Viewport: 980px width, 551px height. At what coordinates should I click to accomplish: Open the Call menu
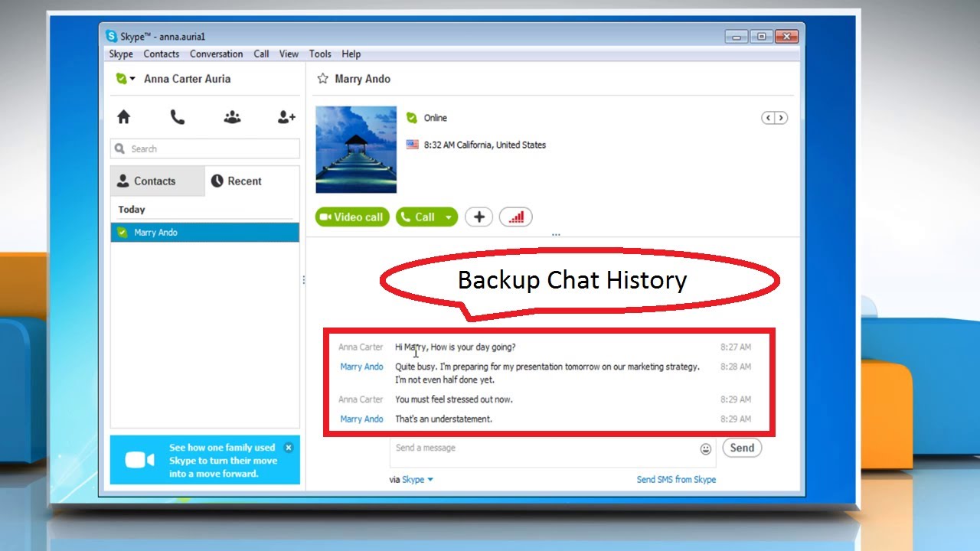click(261, 54)
